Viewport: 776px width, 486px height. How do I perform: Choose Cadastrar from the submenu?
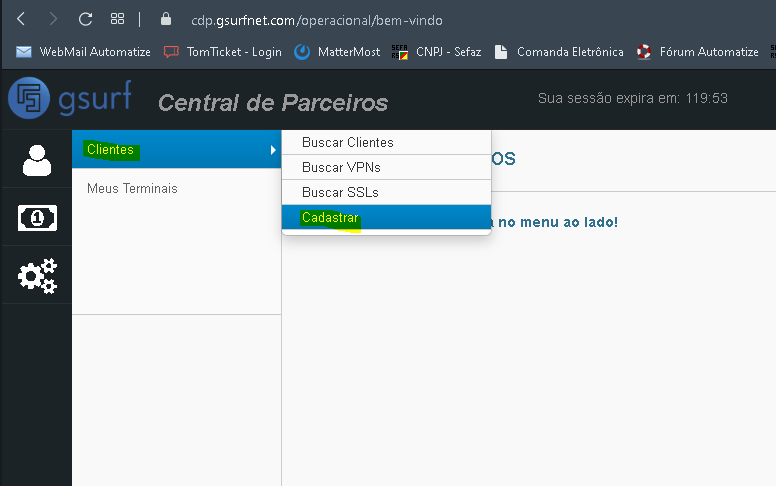(x=386, y=217)
